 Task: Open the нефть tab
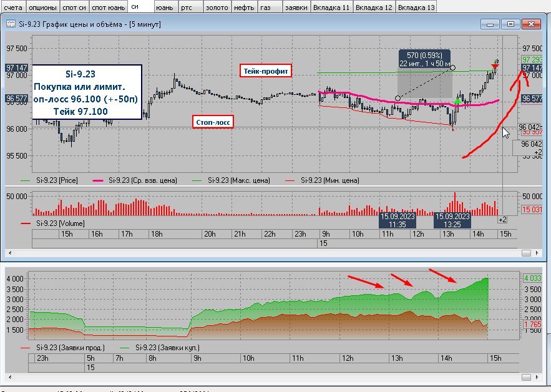(244, 7)
